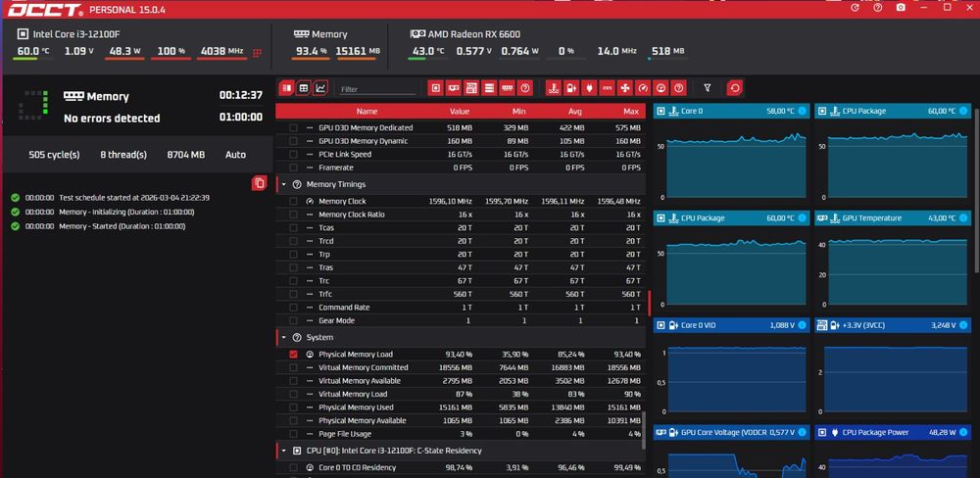Check the Page File Usage checkbox
980x478 pixels.
tap(293, 434)
